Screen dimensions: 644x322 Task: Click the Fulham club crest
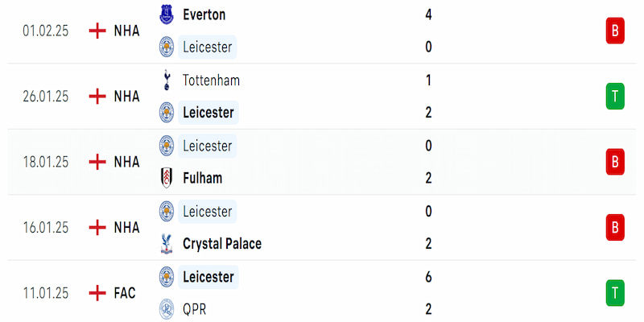pos(167,178)
